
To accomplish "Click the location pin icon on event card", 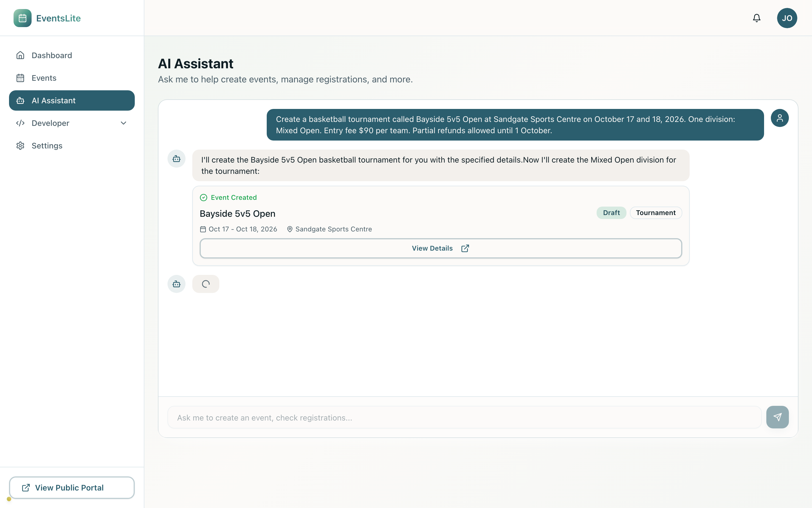I will coord(290,229).
